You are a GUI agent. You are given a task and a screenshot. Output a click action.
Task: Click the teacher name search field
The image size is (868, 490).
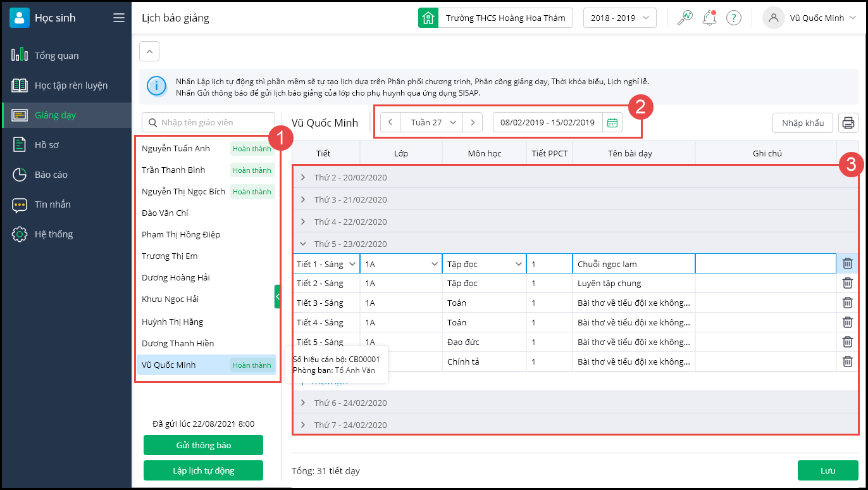click(209, 122)
